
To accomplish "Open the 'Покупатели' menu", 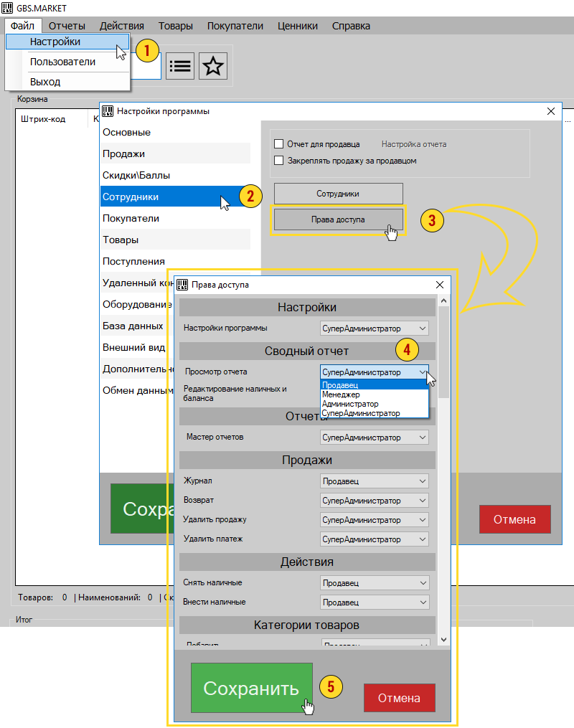I will point(235,26).
